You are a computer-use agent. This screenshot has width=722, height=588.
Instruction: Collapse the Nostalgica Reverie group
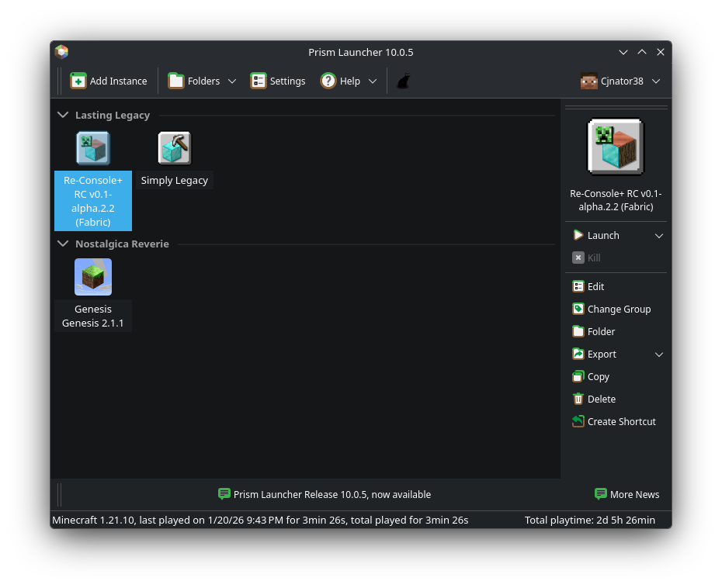[63, 244]
